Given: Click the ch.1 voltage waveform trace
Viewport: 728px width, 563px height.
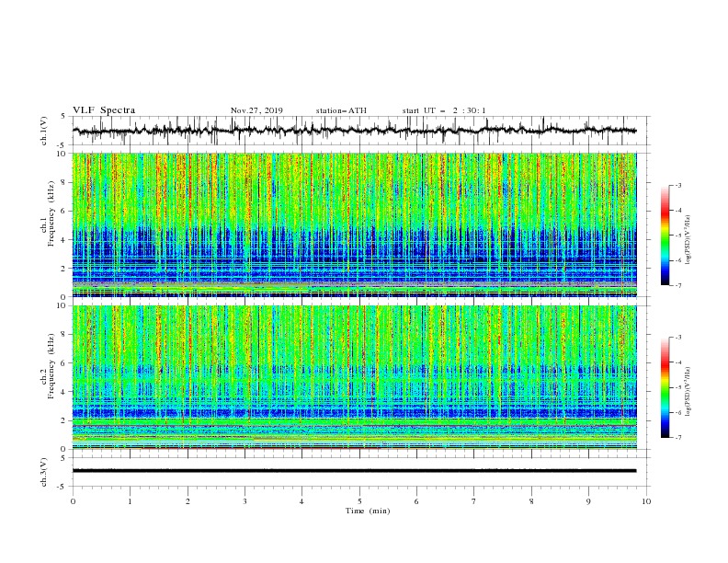Looking at the screenshot, I should coord(355,131).
